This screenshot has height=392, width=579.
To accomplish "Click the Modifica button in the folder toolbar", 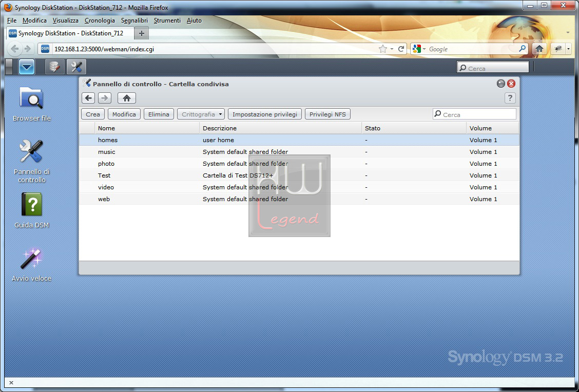I will coord(124,114).
